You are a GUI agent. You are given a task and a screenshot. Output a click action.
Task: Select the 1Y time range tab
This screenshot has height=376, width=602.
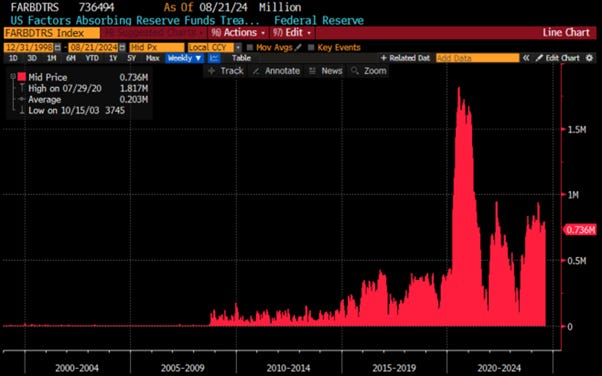coord(113,58)
